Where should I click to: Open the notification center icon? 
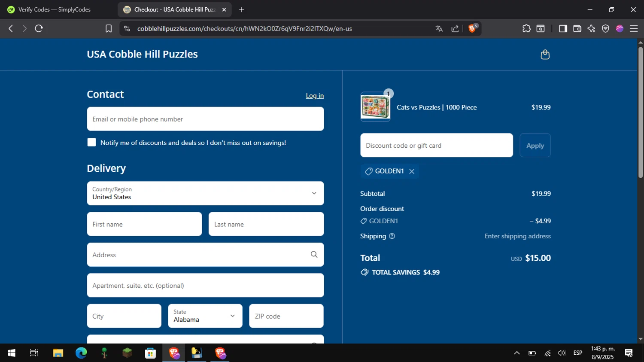coord(629,353)
